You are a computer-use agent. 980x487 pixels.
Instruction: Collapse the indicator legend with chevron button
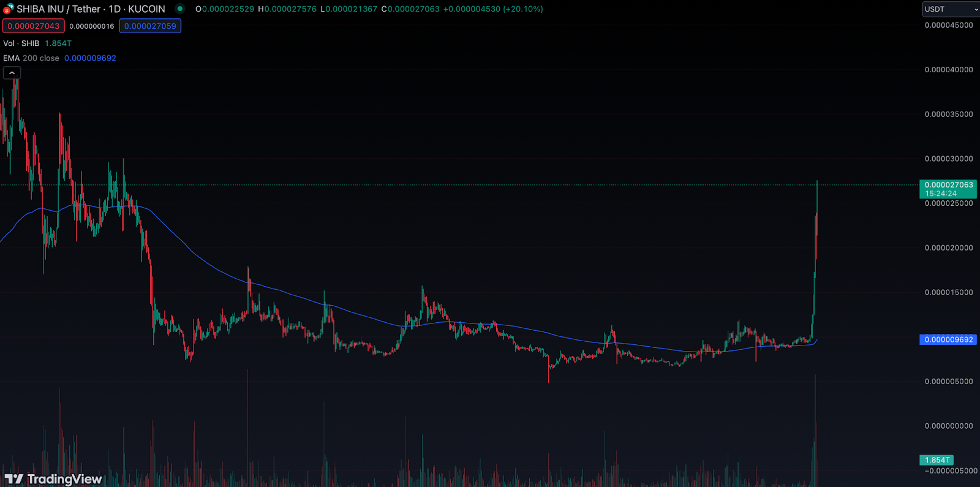coord(12,73)
